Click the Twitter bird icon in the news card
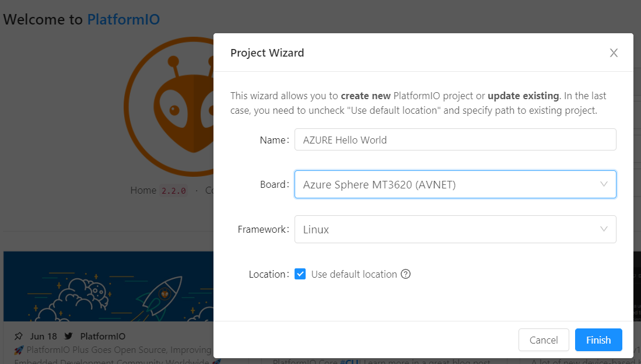This screenshot has width=641, height=364. point(68,336)
